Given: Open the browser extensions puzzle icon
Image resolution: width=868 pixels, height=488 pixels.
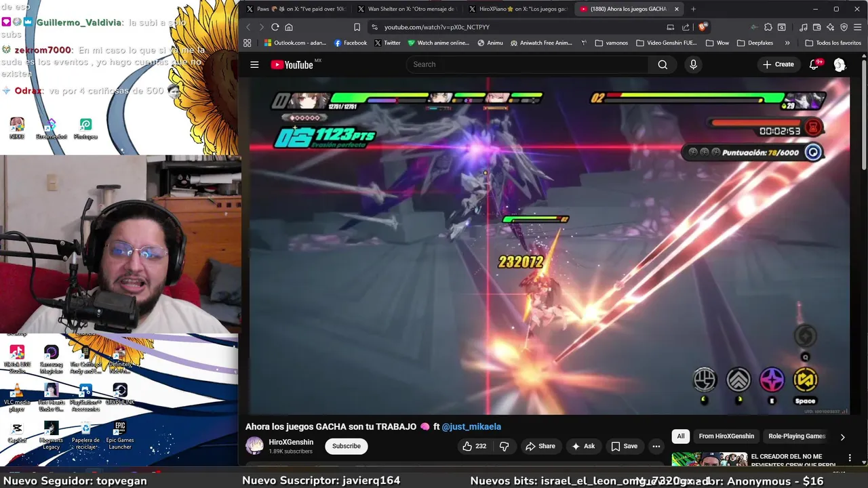Looking at the screenshot, I should (768, 27).
